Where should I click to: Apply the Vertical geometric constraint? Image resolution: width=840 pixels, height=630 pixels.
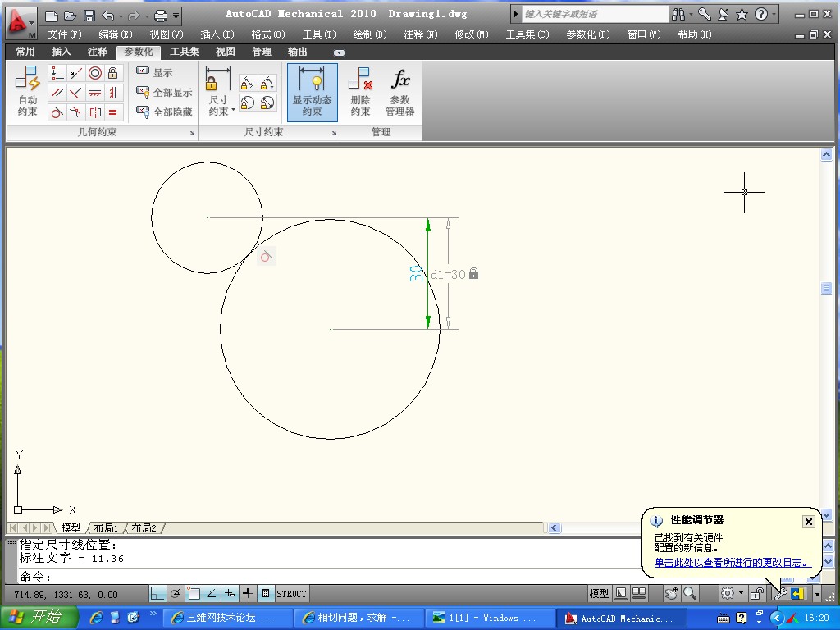coord(113,93)
